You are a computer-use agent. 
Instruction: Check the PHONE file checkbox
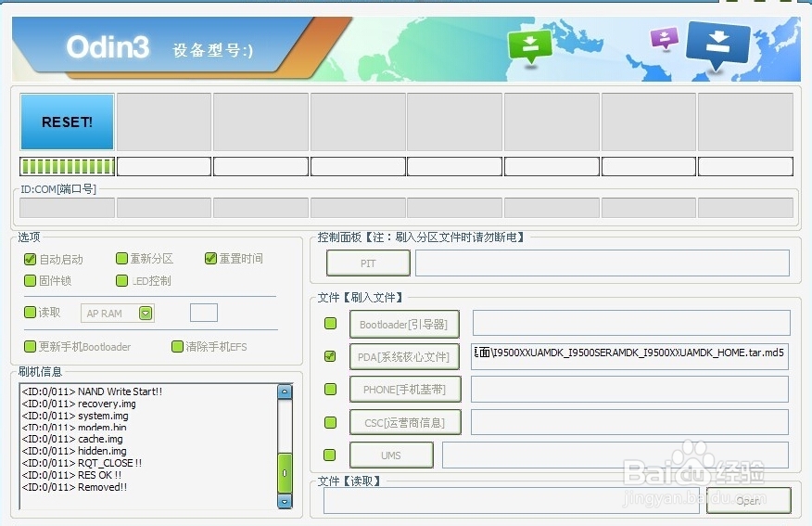(x=330, y=389)
